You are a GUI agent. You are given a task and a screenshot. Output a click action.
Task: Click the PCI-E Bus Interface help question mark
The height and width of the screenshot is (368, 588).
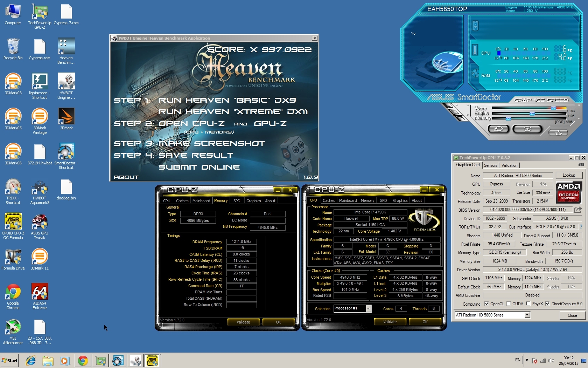[581, 227]
